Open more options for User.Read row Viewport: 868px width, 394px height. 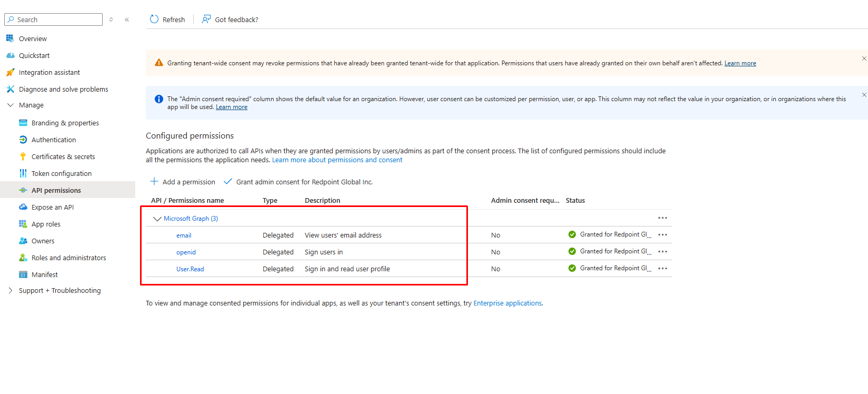click(663, 269)
